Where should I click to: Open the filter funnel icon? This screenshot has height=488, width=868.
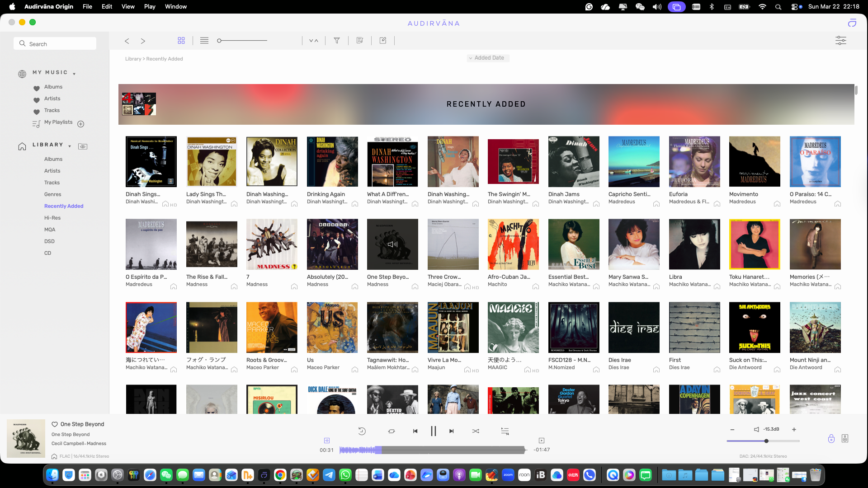(337, 41)
